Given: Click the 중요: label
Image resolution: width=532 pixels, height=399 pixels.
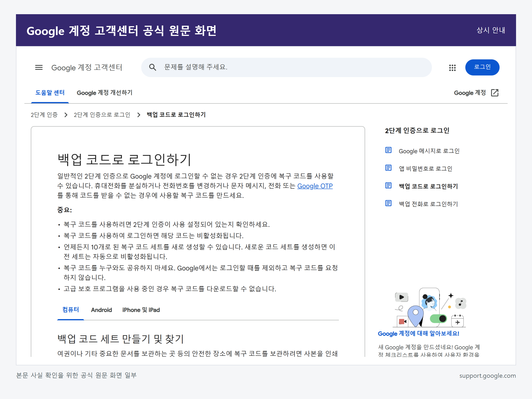Looking at the screenshot, I should [x=65, y=210].
